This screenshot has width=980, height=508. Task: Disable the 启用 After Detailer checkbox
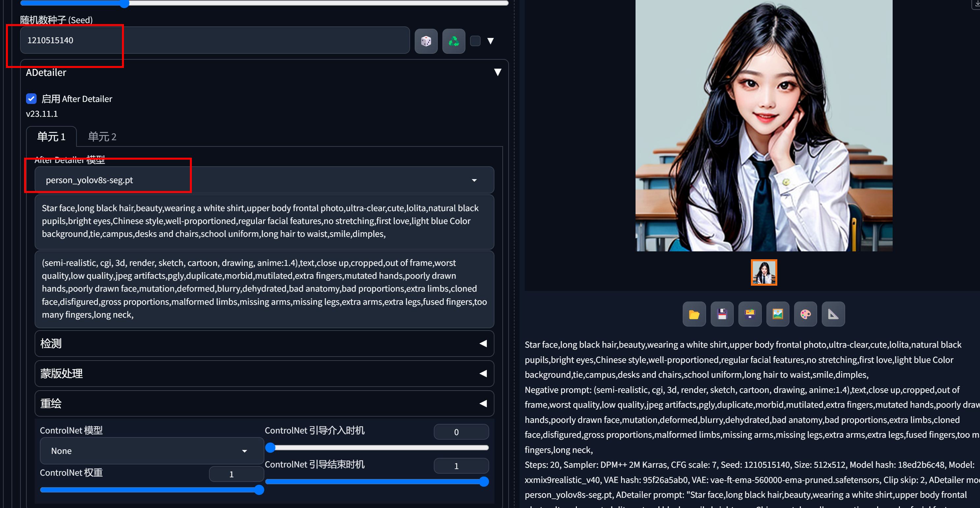coord(31,99)
